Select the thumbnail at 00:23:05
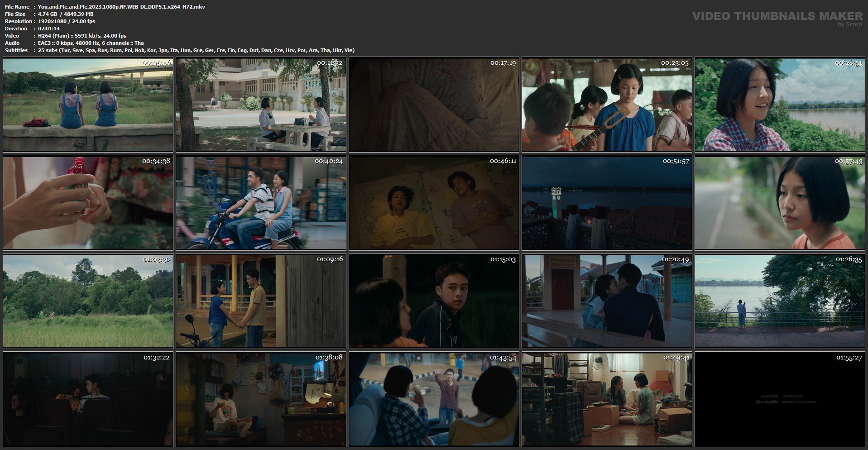868x450 pixels. point(607,105)
